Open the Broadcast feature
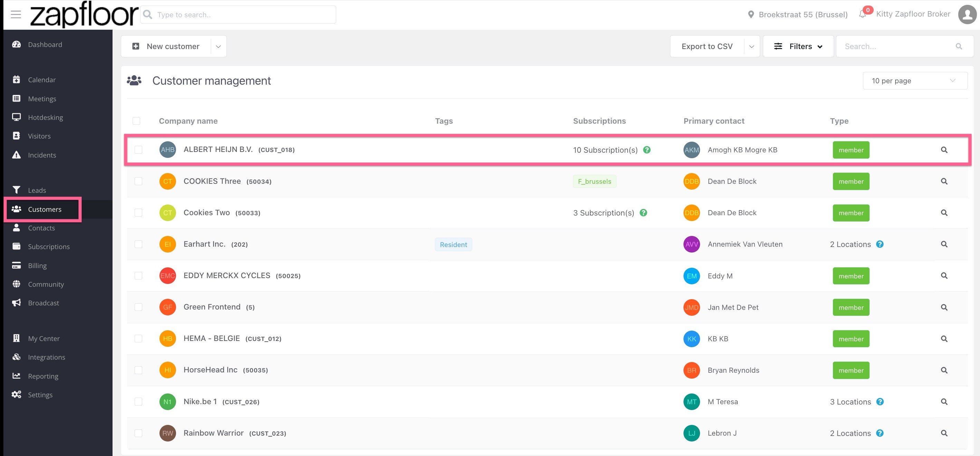This screenshot has height=456, width=980. click(43, 303)
